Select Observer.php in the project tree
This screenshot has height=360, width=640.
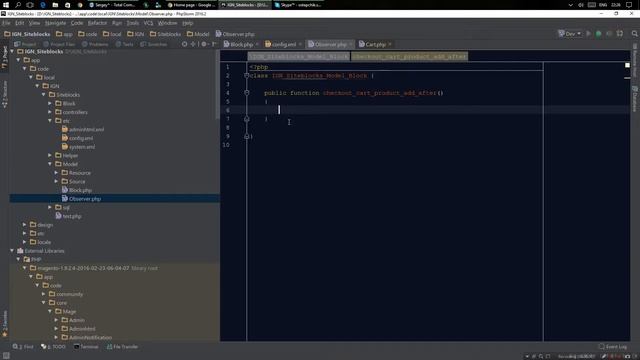[x=81, y=199]
